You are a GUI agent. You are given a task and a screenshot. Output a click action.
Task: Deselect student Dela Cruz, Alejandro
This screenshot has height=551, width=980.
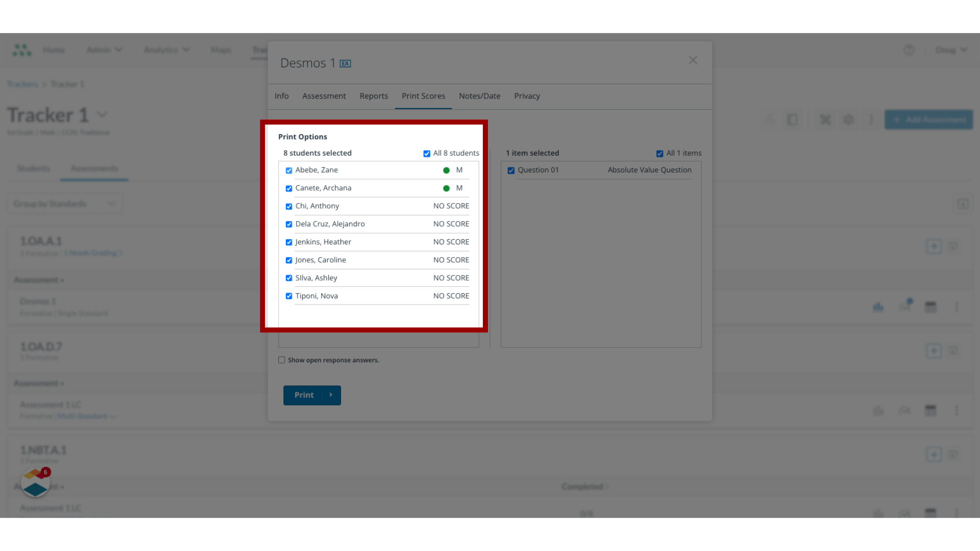(289, 224)
